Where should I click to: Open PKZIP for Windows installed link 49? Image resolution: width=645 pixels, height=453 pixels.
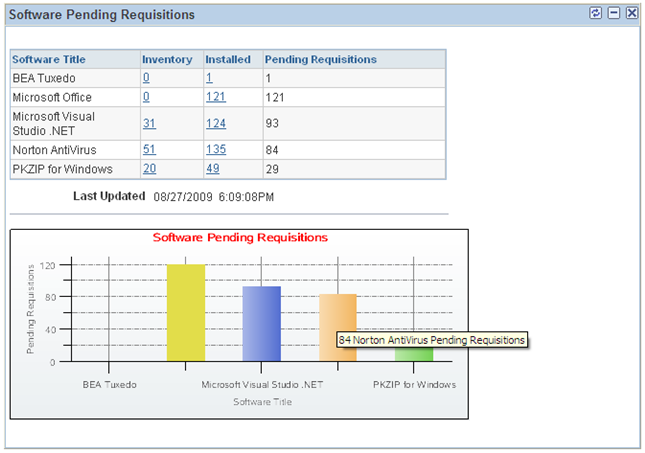[x=212, y=169]
